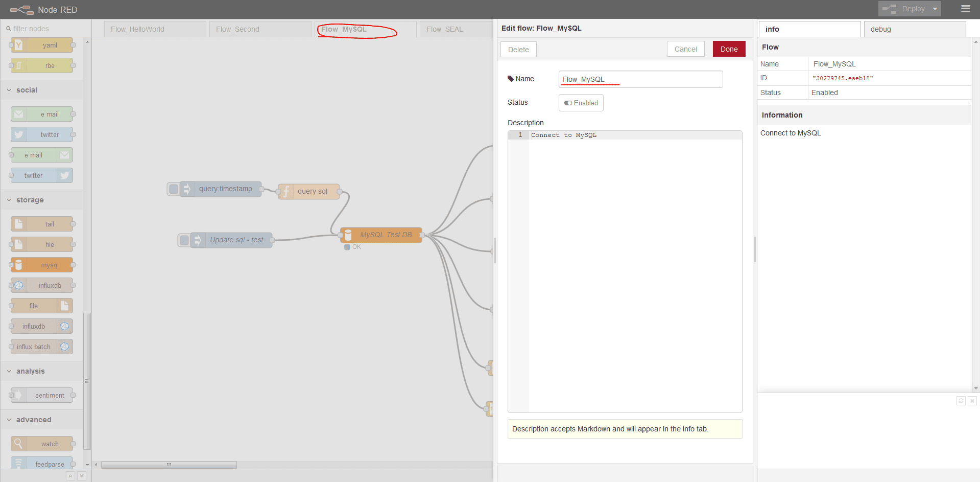Select the email output node icon
Screen dimensions: 980x482
tap(64, 155)
